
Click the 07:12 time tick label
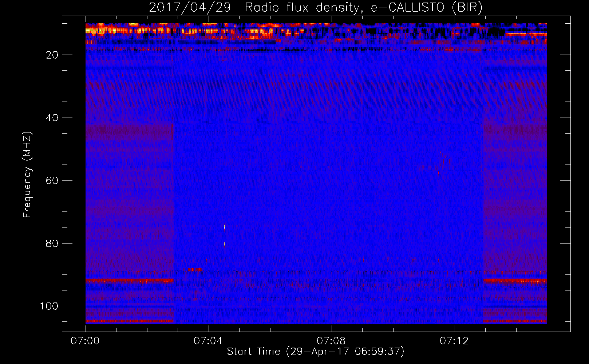click(454, 341)
